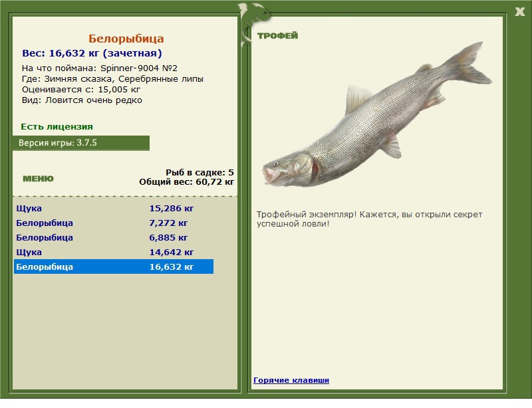
Task: Click the Общий вес: 60,72 кг total
Action: [x=187, y=182]
